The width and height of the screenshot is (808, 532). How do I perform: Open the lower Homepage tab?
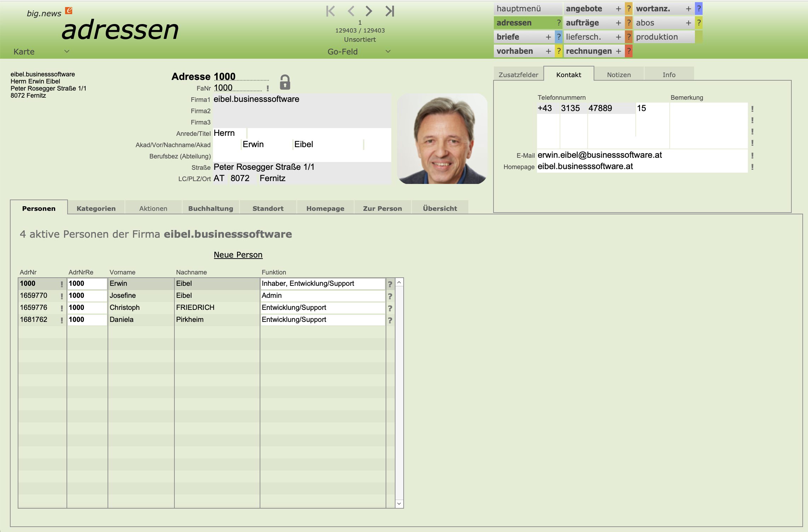click(x=325, y=208)
